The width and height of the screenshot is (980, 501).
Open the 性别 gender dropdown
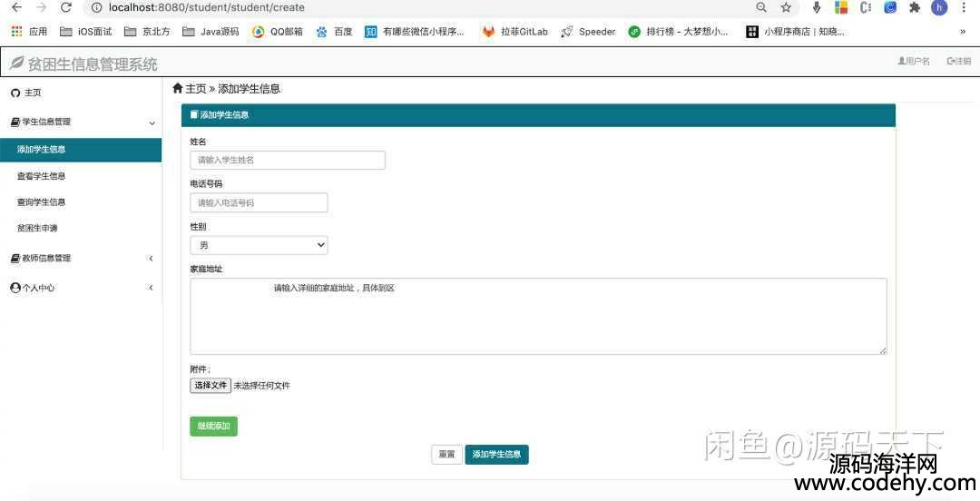[259, 245]
